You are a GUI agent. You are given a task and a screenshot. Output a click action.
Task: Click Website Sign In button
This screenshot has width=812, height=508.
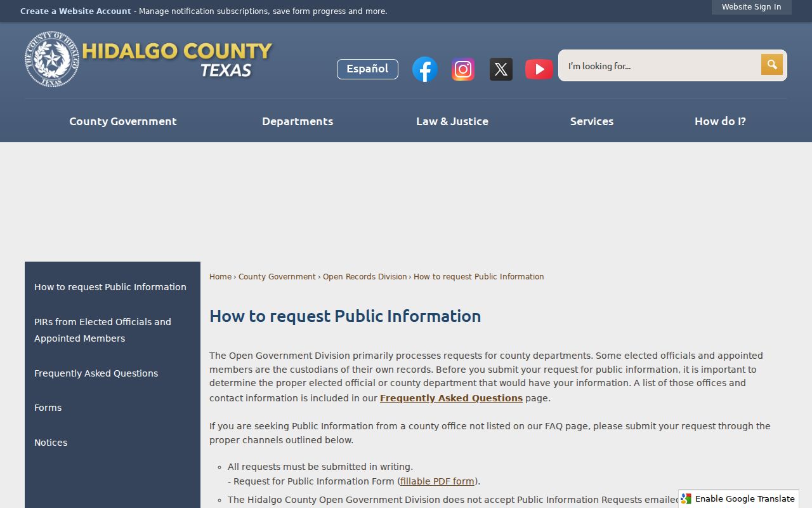pos(751,7)
